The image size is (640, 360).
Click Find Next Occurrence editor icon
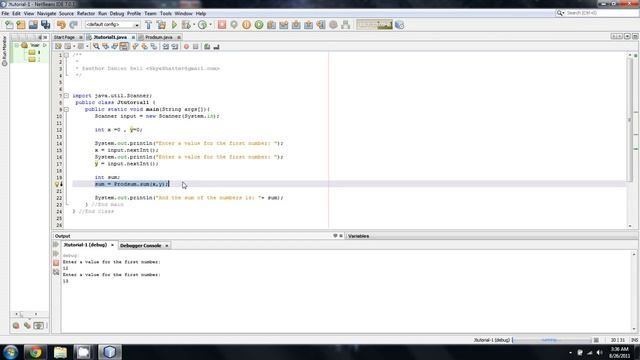point(115,47)
